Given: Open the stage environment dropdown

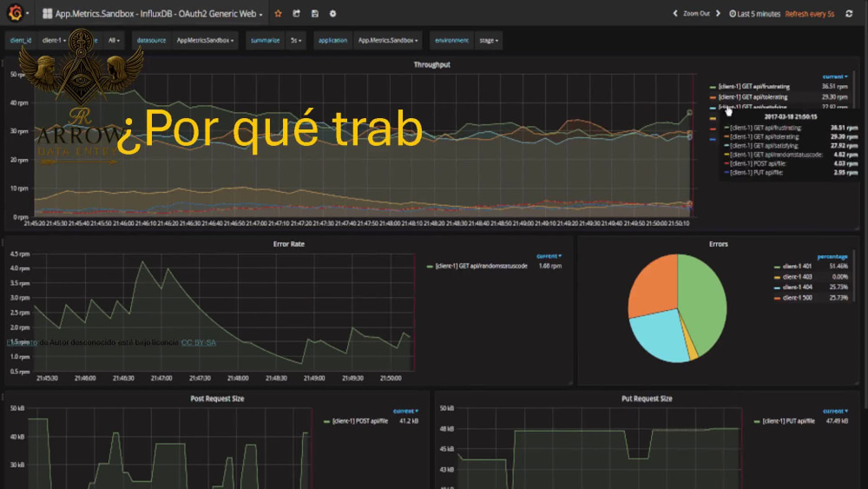Looking at the screenshot, I should [488, 41].
